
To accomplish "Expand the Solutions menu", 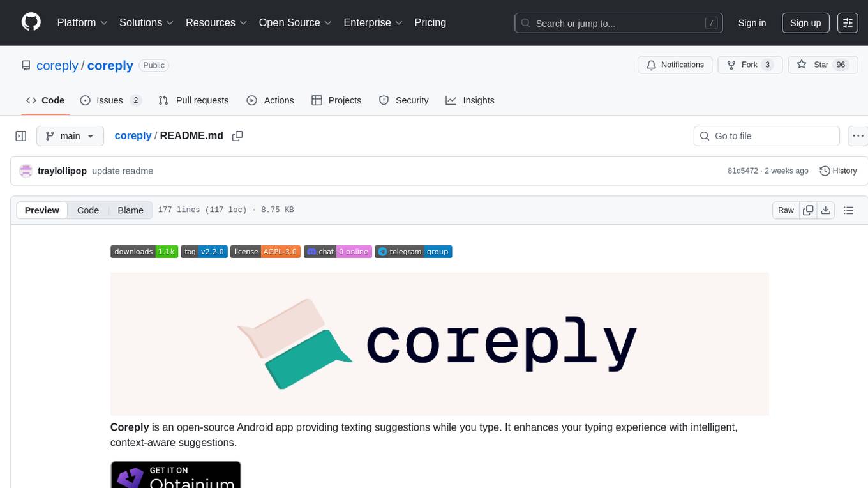I will point(146,22).
